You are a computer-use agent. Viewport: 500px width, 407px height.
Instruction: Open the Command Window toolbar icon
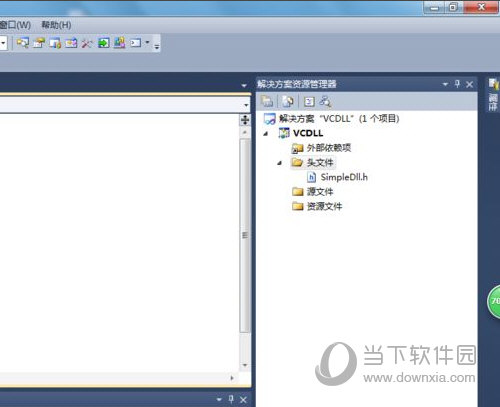[x=135, y=43]
